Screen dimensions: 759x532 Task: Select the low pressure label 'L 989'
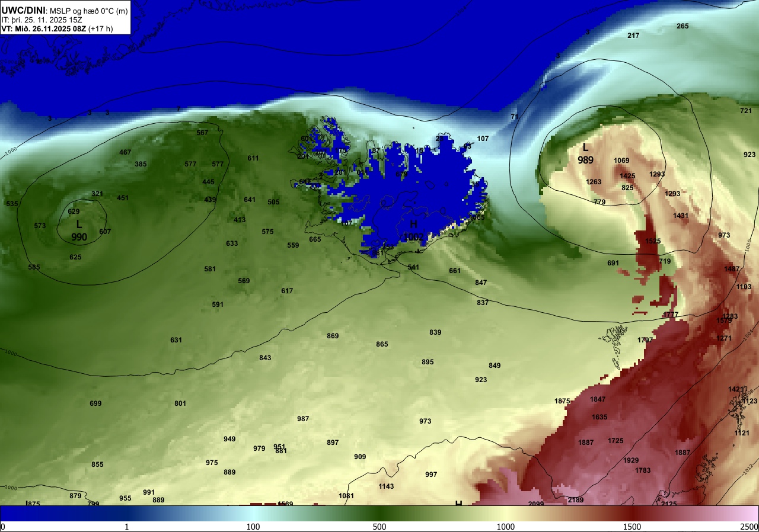point(585,153)
